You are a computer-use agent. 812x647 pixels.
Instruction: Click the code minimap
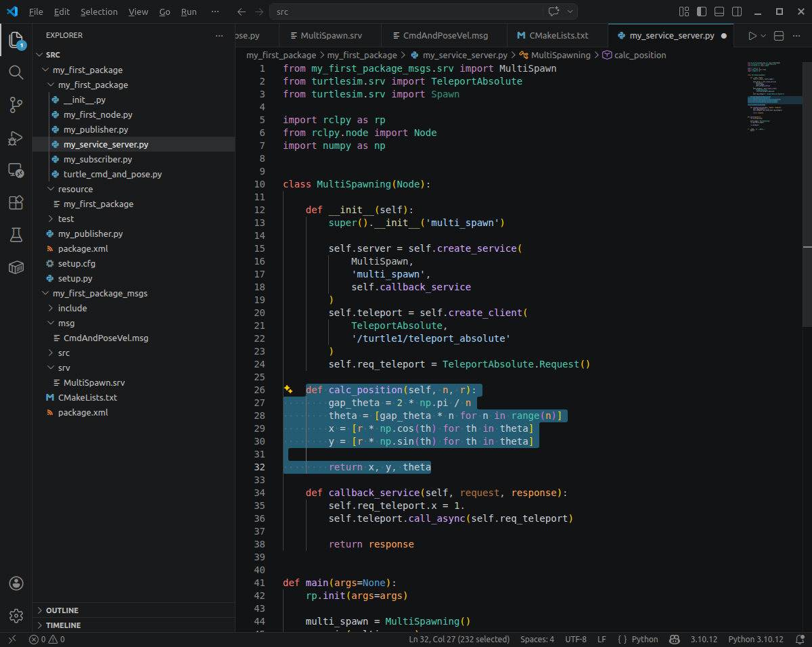point(775,97)
